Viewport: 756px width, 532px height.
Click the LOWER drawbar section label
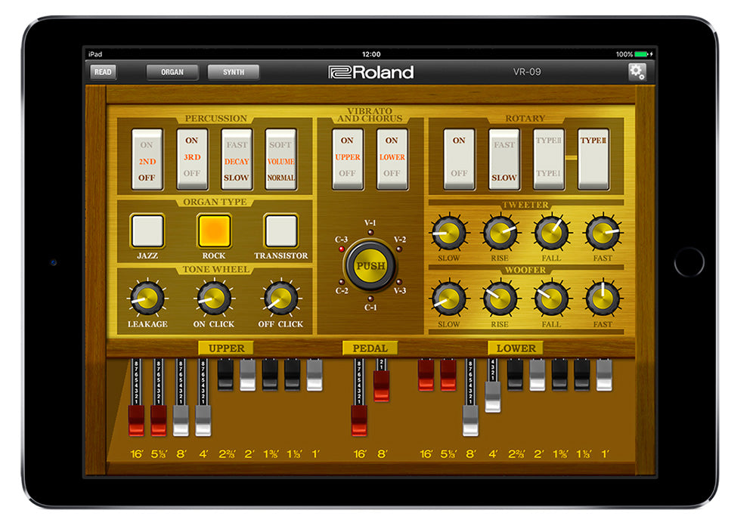[516, 348]
